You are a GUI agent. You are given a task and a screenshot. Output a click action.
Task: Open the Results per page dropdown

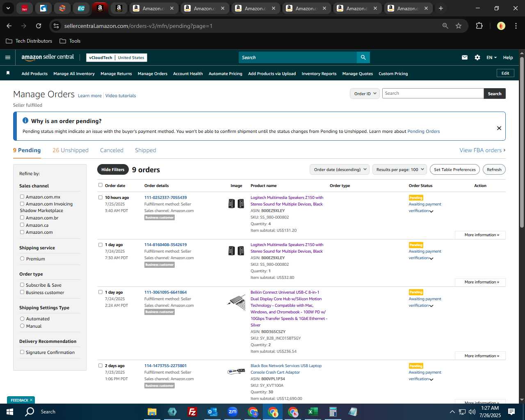coord(400,169)
